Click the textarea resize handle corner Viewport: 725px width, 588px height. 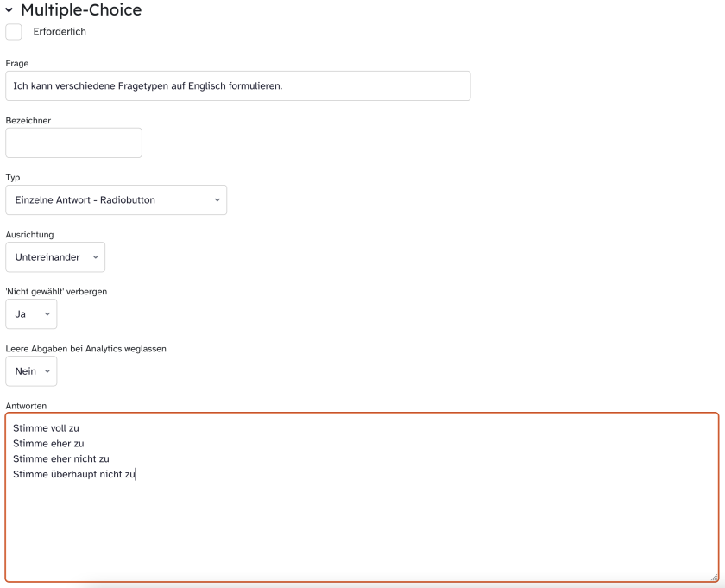coord(714,577)
